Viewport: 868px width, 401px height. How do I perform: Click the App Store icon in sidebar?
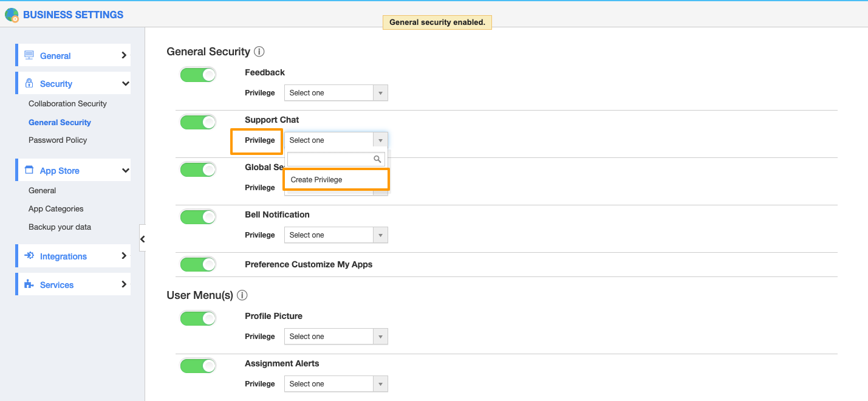[29, 170]
